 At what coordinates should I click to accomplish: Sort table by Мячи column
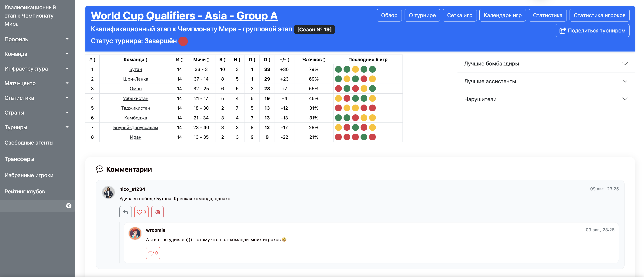click(201, 60)
